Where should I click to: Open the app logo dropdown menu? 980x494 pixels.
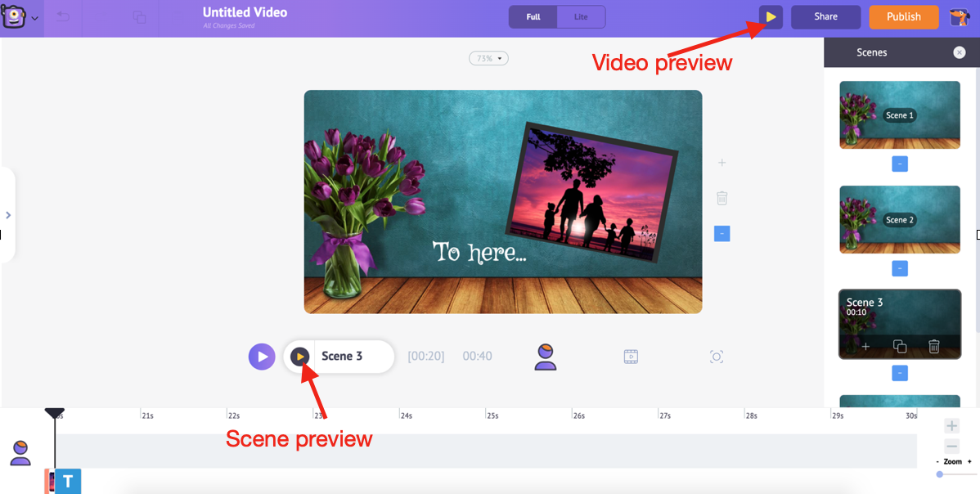(x=20, y=17)
